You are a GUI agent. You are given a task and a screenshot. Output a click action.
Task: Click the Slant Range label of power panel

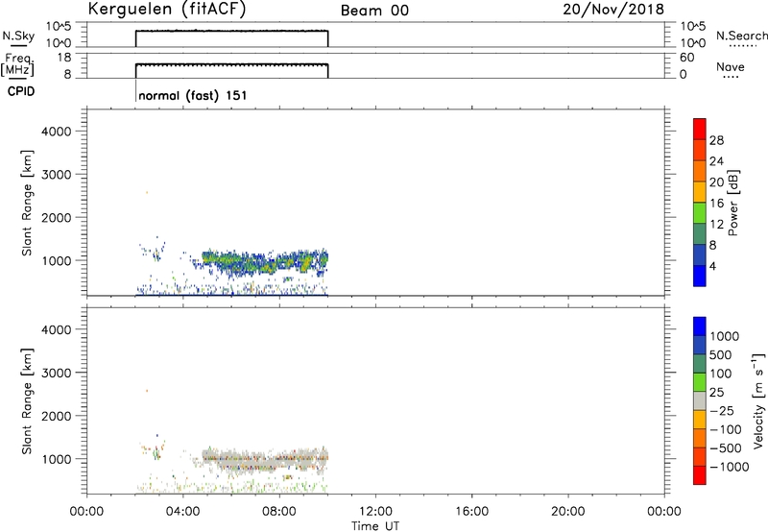pos(27,203)
